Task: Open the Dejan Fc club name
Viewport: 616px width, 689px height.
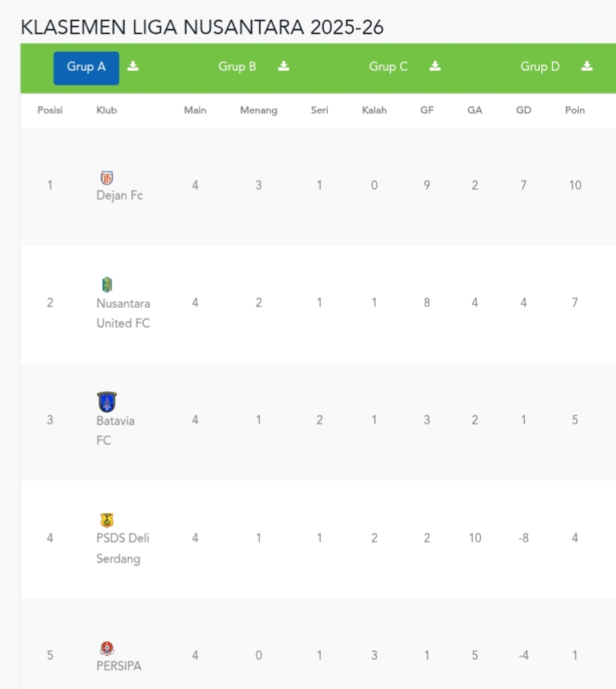Action: (120, 196)
